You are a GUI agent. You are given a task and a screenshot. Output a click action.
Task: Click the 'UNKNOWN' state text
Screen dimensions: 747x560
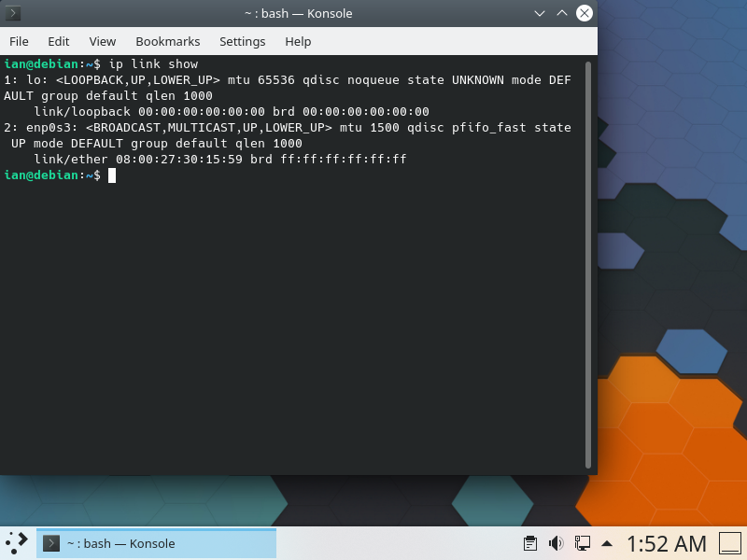click(x=478, y=80)
